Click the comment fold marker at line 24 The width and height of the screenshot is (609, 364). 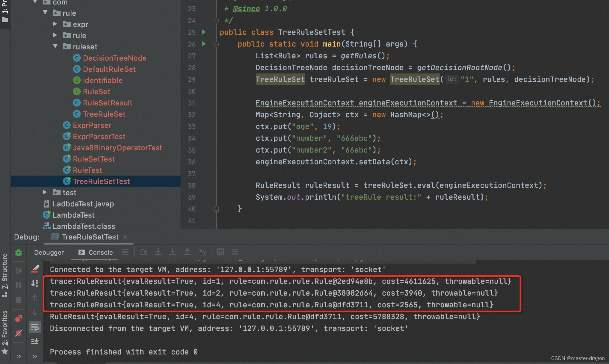(x=216, y=20)
